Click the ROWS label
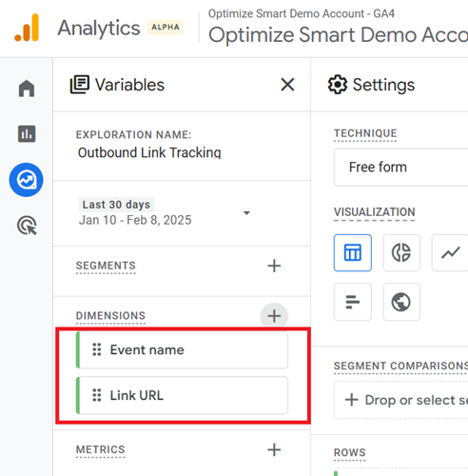Viewport: 468px width, 476px height. click(x=350, y=452)
